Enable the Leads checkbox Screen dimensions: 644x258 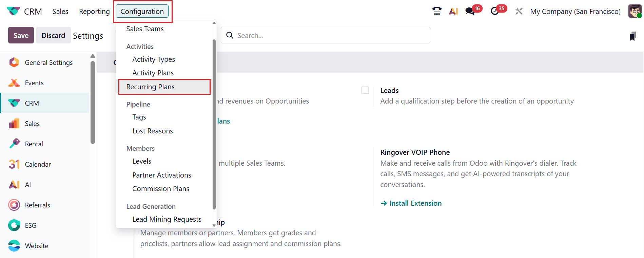[x=365, y=90]
